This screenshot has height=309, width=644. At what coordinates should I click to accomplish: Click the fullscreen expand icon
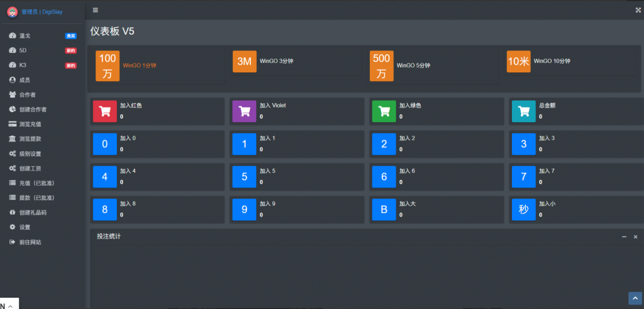[638, 10]
